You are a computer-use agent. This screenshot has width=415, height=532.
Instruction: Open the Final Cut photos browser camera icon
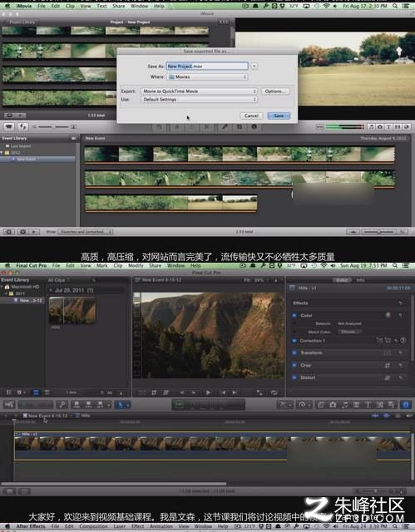pyautogui.click(x=333, y=405)
